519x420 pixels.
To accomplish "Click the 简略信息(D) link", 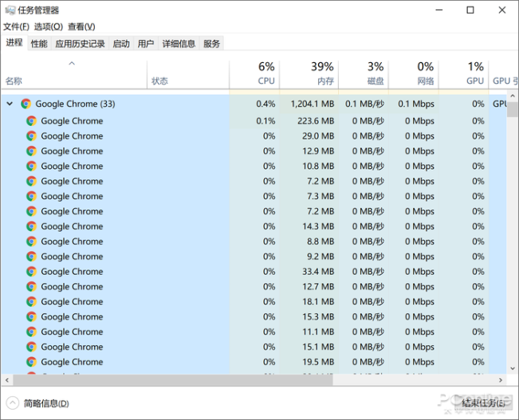I will (46, 403).
